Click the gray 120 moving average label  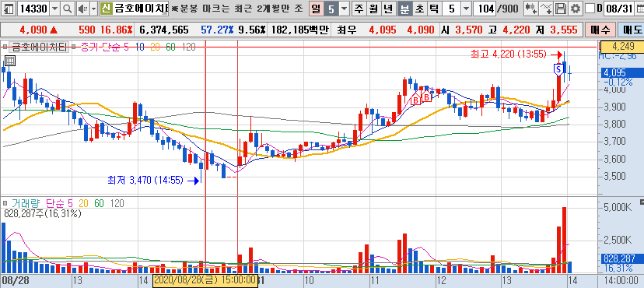188,47
